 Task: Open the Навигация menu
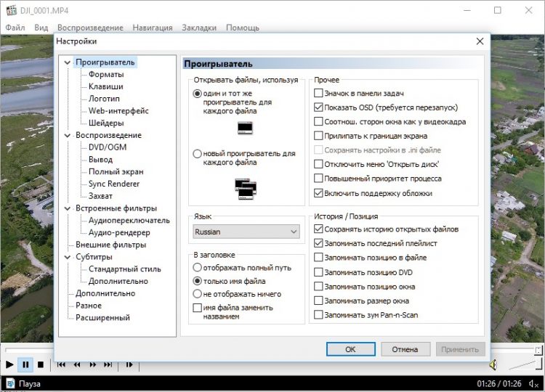pos(153,28)
